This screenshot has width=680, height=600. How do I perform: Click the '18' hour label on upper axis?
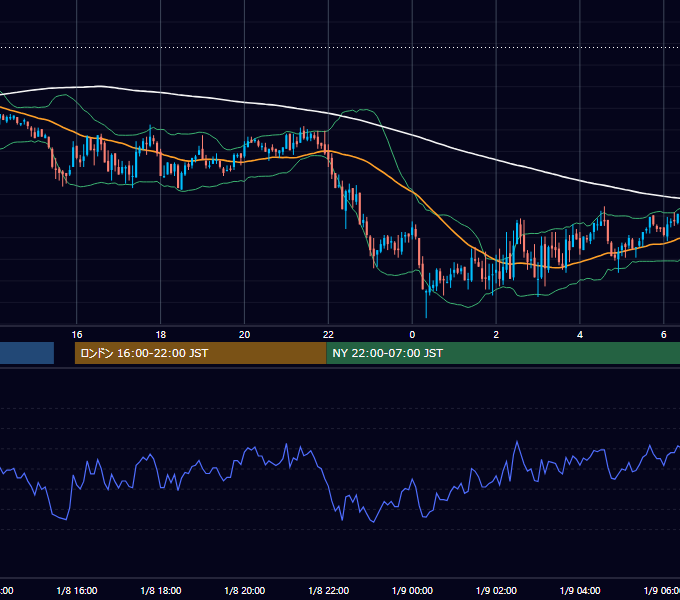click(x=161, y=335)
